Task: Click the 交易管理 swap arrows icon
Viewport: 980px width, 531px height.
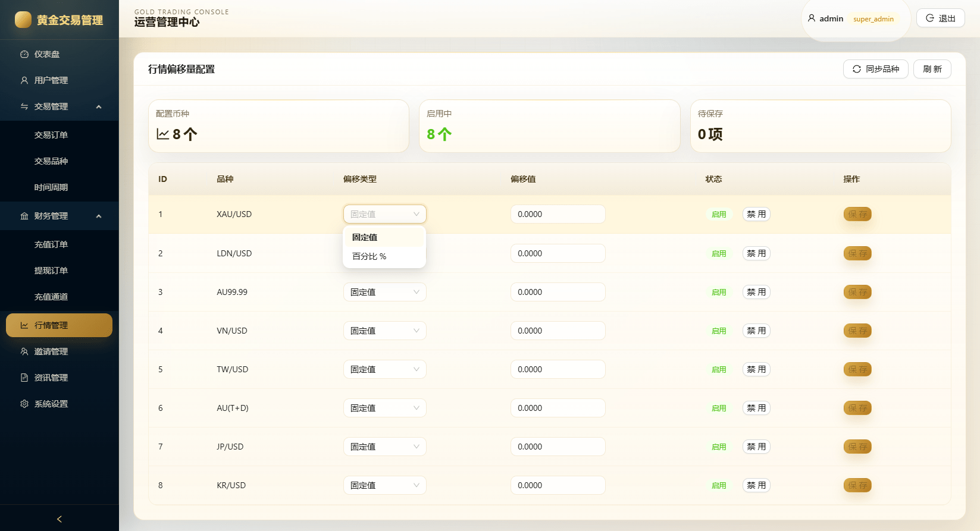Action: [24, 106]
